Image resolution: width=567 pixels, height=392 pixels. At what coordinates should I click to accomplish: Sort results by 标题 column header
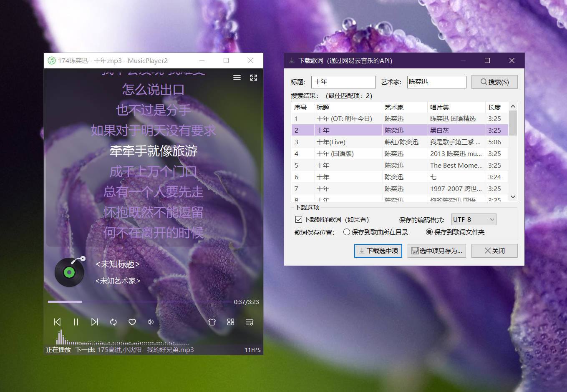coord(348,107)
